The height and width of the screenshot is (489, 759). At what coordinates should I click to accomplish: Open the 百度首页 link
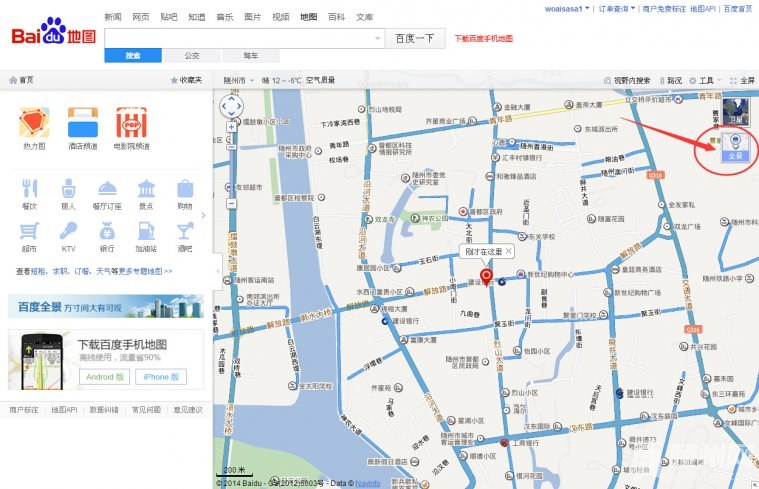coord(738,9)
